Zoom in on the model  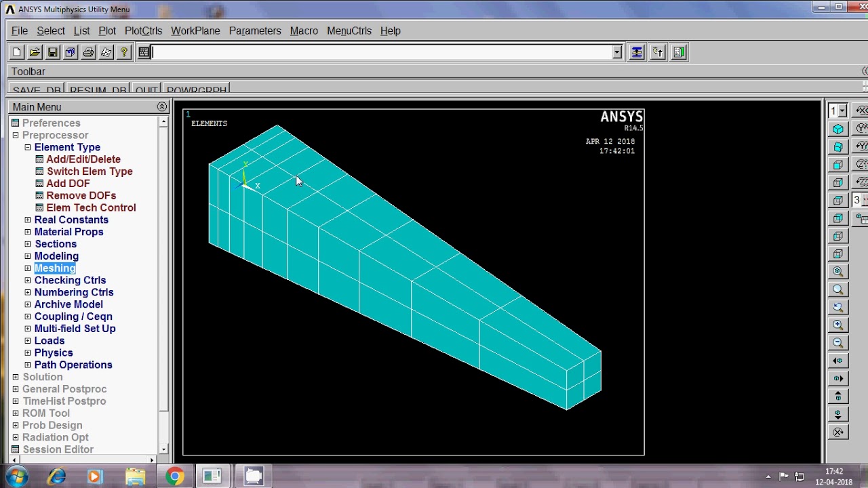pyautogui.click(x=838, y=325)
